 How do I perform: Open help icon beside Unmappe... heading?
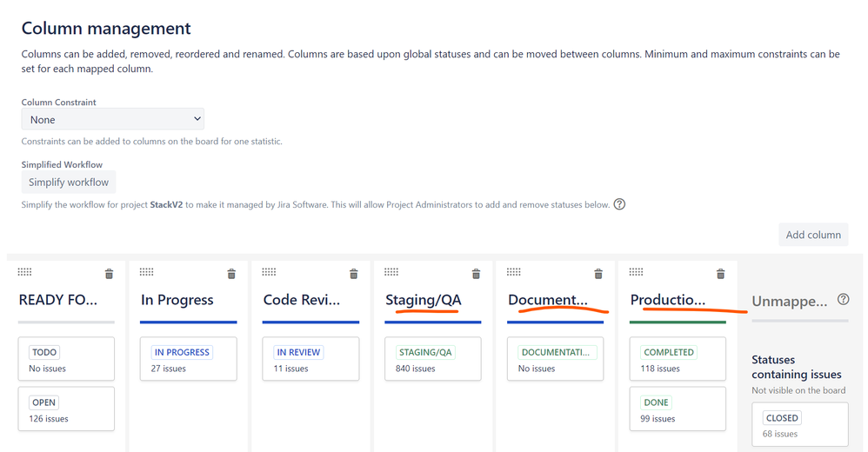(x=843, y=299)
